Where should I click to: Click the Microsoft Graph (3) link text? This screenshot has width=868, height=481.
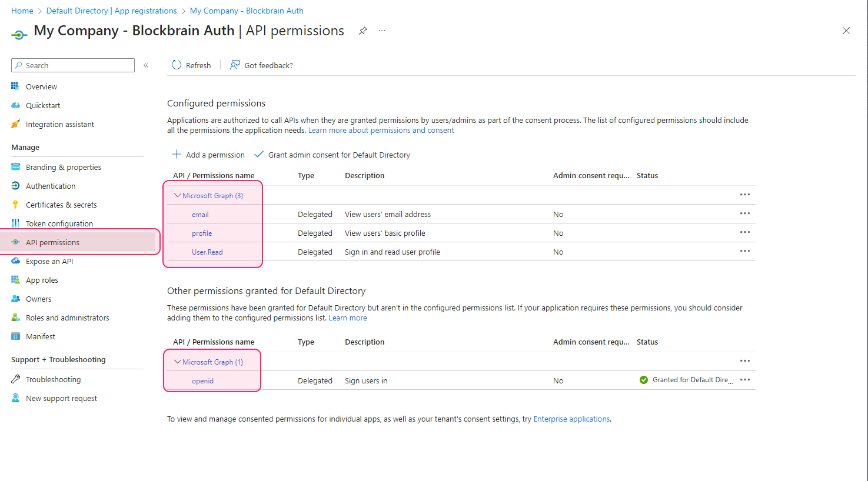click(212, 196)
